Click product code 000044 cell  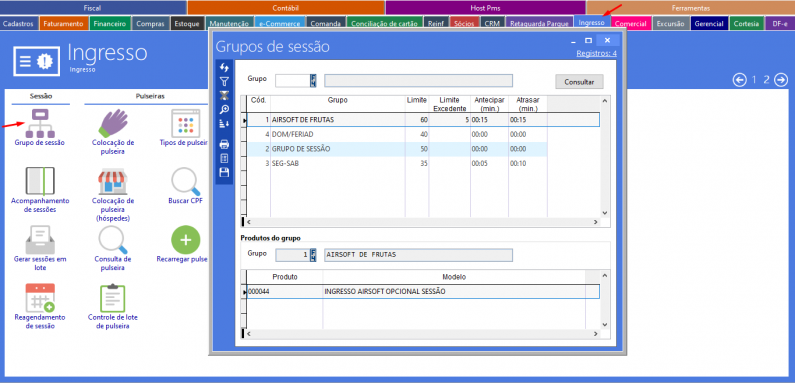point(284,292)
